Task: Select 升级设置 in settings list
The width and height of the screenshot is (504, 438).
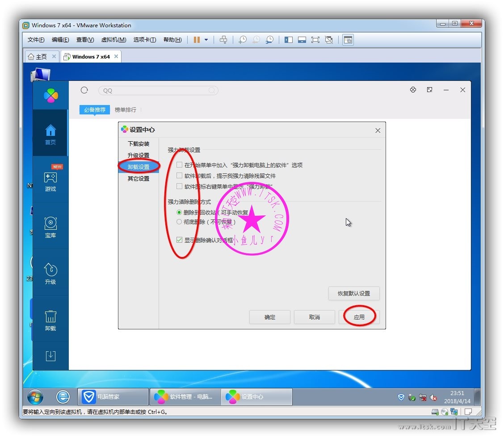Action: click(x=139, y=156)
